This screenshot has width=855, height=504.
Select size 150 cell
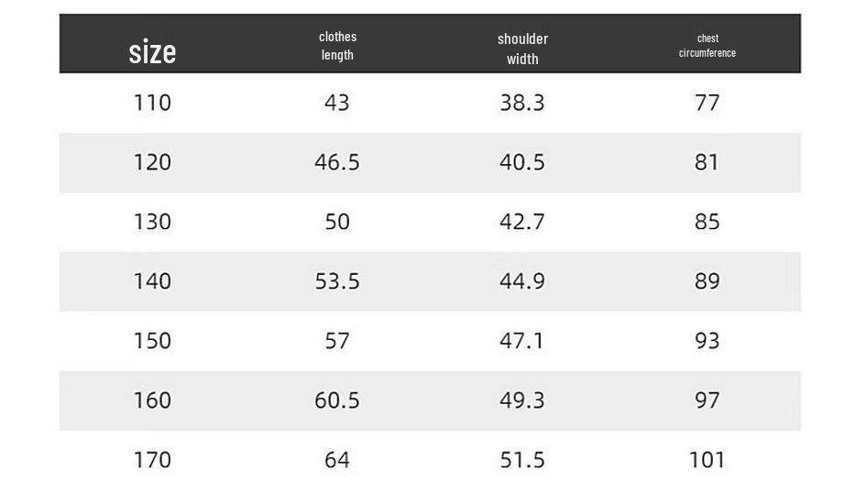(x=152, y=340)
